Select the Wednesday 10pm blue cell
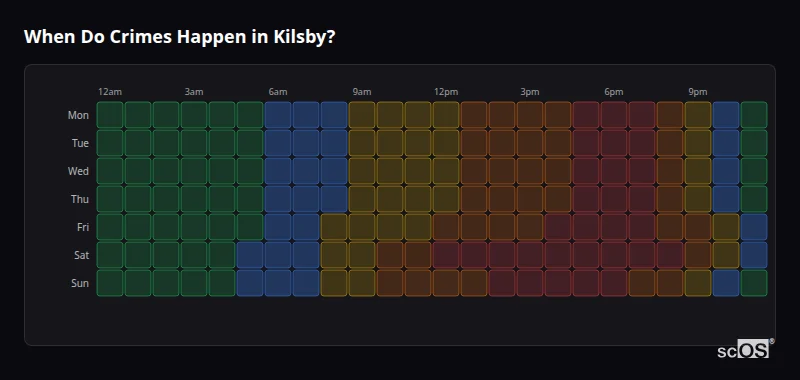 (x=726, y=171)
